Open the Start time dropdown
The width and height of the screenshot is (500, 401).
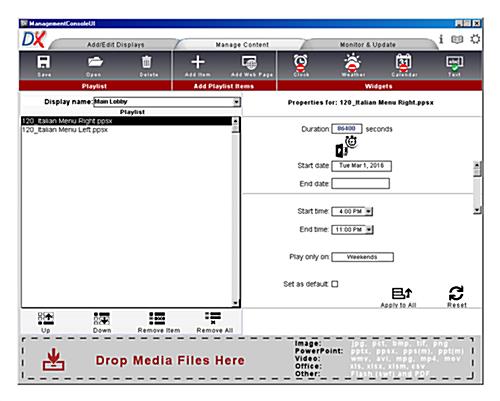369,211
